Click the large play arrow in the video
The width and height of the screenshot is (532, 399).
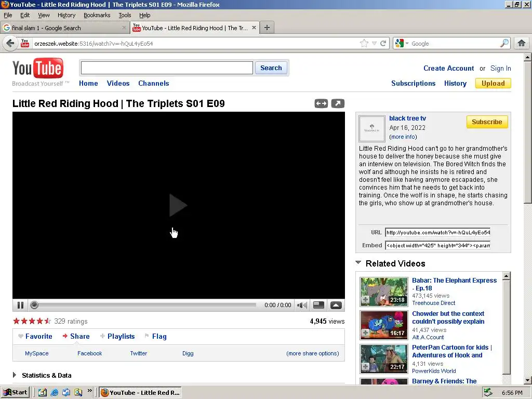[x=178, y=205]
